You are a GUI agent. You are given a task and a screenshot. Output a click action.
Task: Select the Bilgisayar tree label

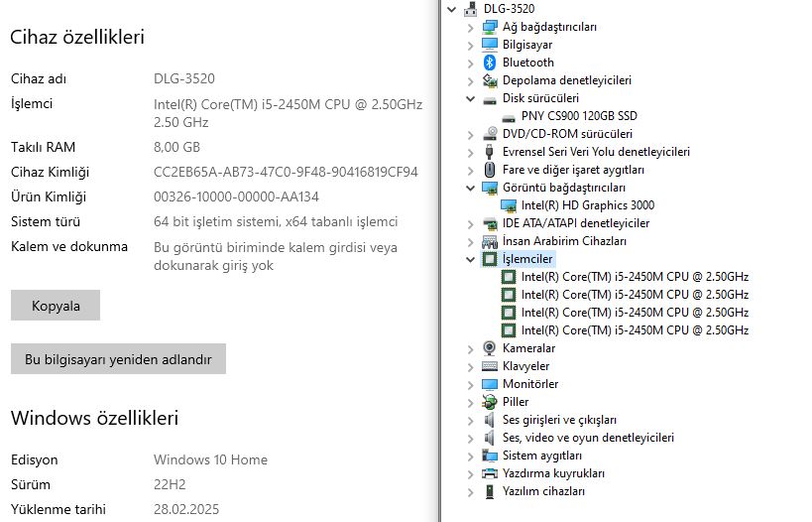pos(527,45)
